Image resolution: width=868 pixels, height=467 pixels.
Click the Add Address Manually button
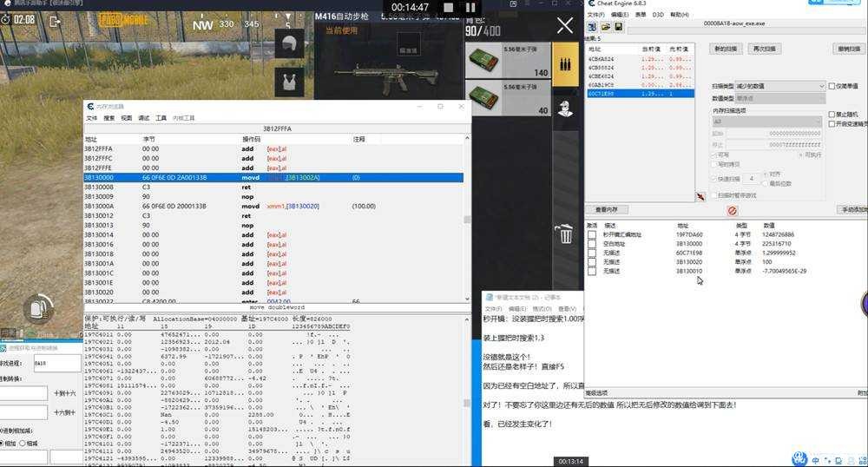point(852,210)
